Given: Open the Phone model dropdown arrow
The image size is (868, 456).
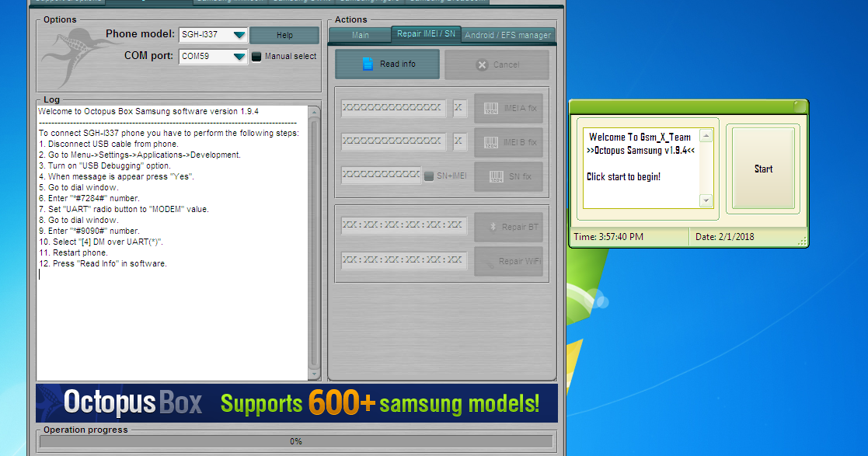Looking at the screenshot, I should 239,35.
